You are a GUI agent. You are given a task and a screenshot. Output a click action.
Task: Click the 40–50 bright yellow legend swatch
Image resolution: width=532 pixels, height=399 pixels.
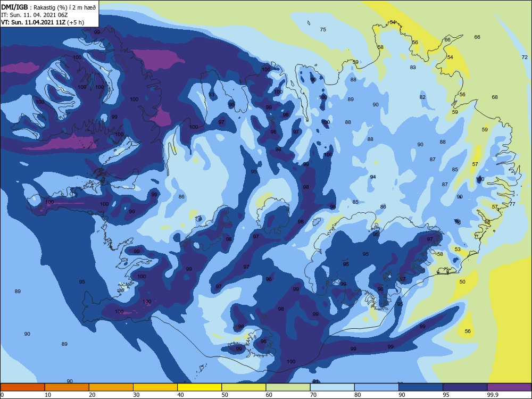coord(199,387)
